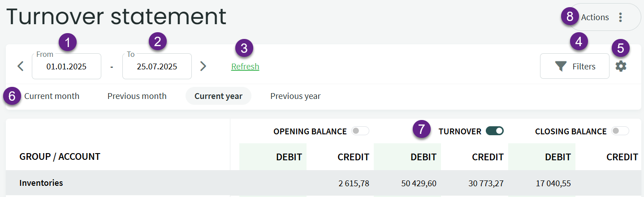This screenshot has width=644, height=197.
Task: Enable the Opening Balance toggle
Action: [361, 131]
